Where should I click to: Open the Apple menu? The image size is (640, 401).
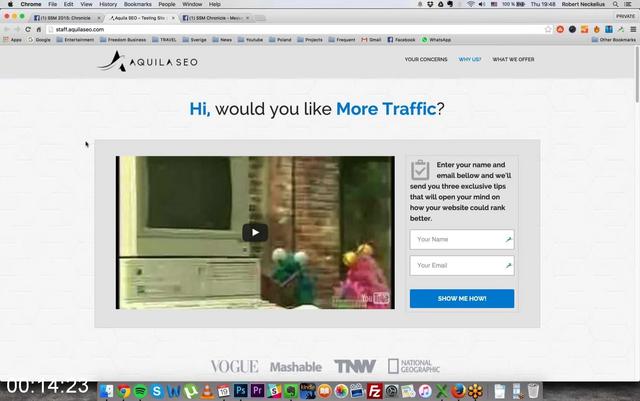(10, 4)
